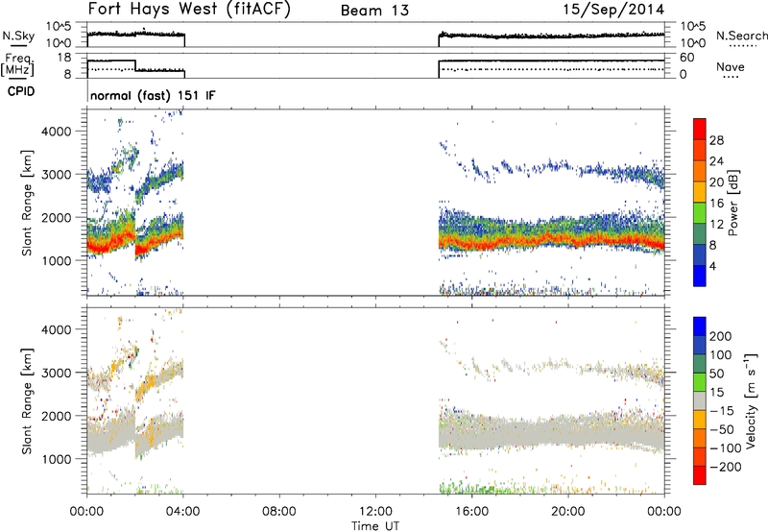This screenshot has width=768, height=532.
Task: Click the 'N.Search' legend label
Action: tap(741, 36)
